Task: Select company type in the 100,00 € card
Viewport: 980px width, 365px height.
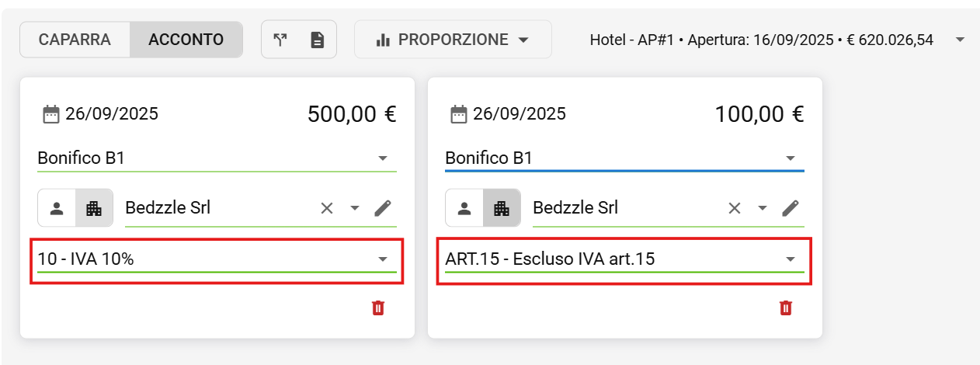Action: click(502, 208)
